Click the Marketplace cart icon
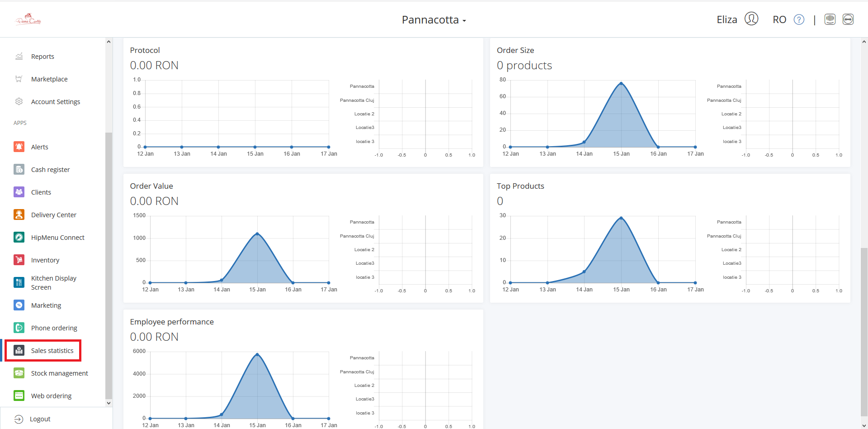This screenshot has width=868, height=429. (x=19, y=79)
